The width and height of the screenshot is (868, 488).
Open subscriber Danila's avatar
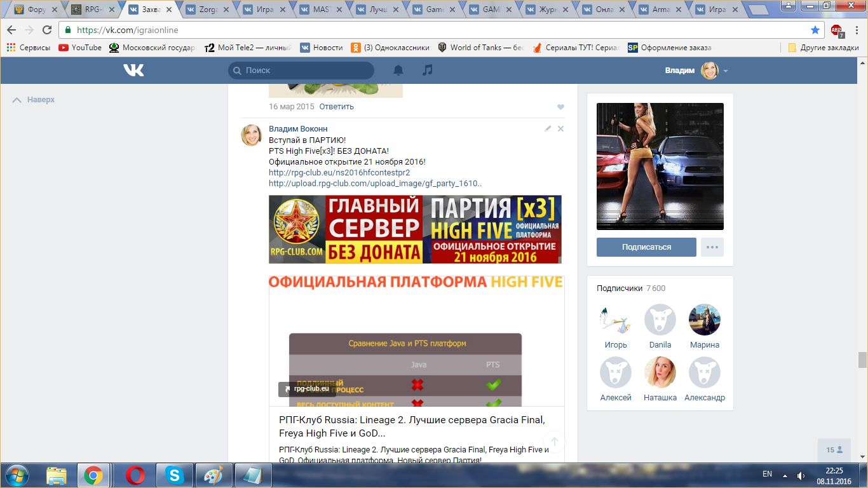[660, 320]
